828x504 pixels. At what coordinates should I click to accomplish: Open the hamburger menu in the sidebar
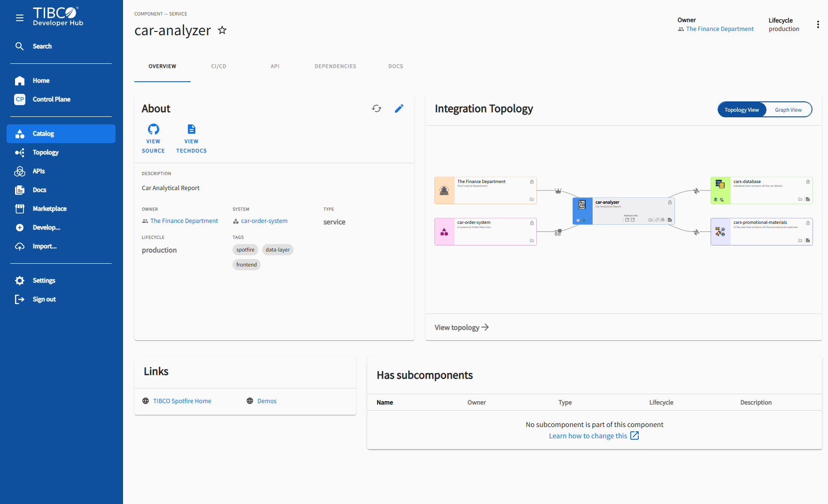(19, 18)
